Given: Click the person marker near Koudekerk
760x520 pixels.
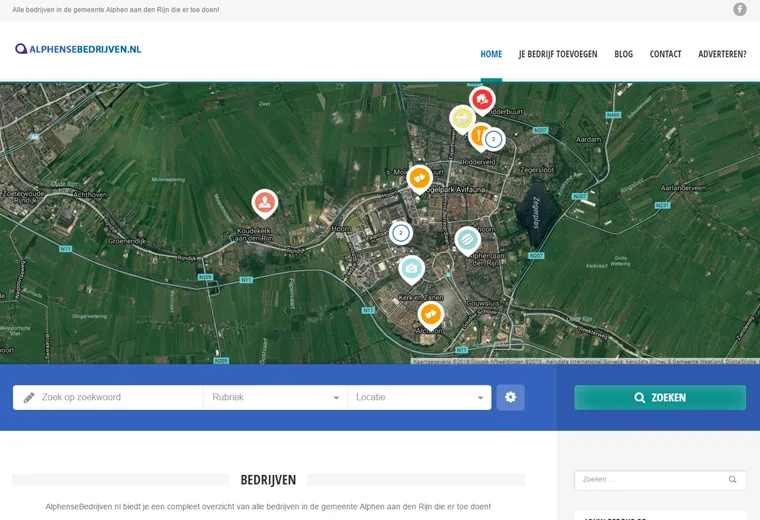Looking at the screenshot, I should click(x=264, y=202).
